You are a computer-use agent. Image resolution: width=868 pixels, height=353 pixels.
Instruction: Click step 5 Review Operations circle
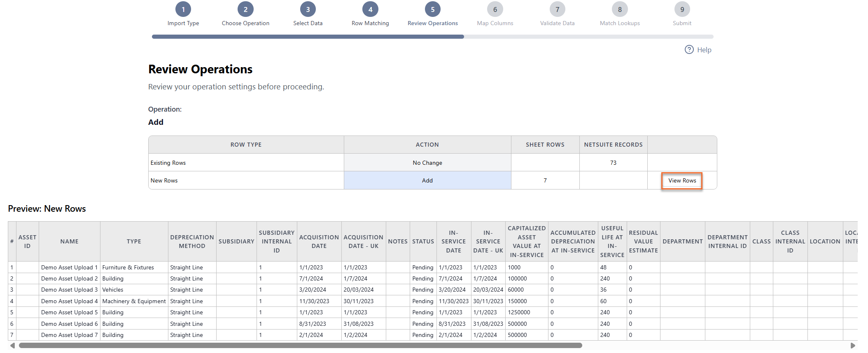pos(433,9)
